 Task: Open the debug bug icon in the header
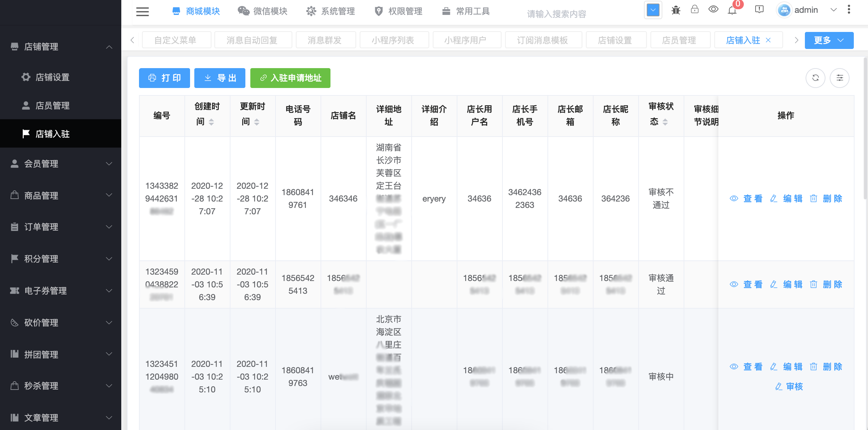tap(676, 10)
